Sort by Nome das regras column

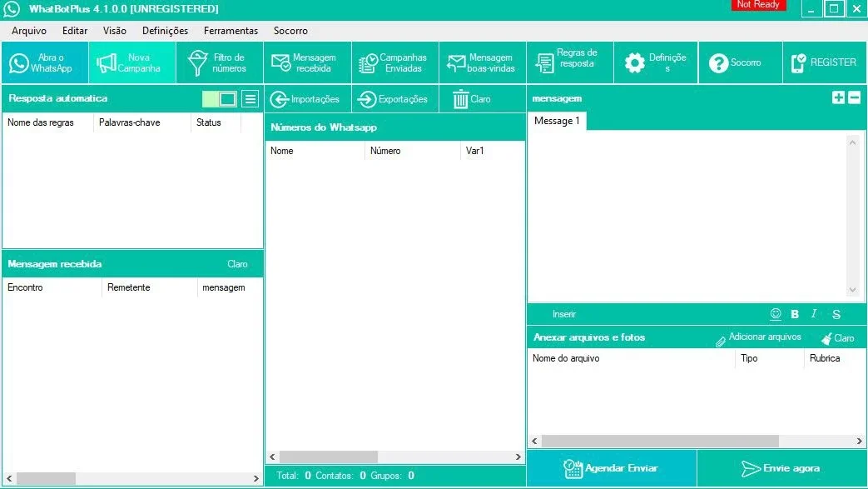click(48, 122)
